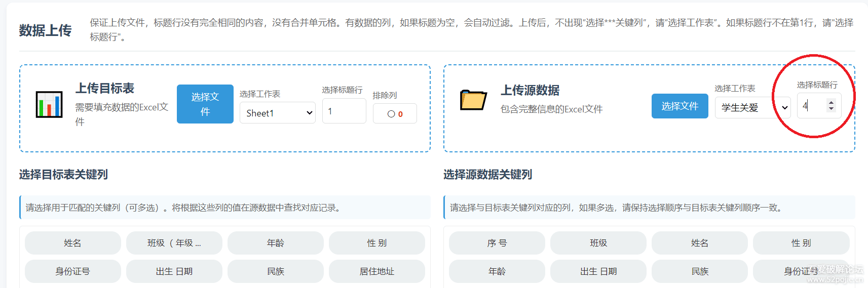This screenshot has width=868, height=288.
Task: Toggle 出生日期 in source data key columns
Action: point(598,271)
